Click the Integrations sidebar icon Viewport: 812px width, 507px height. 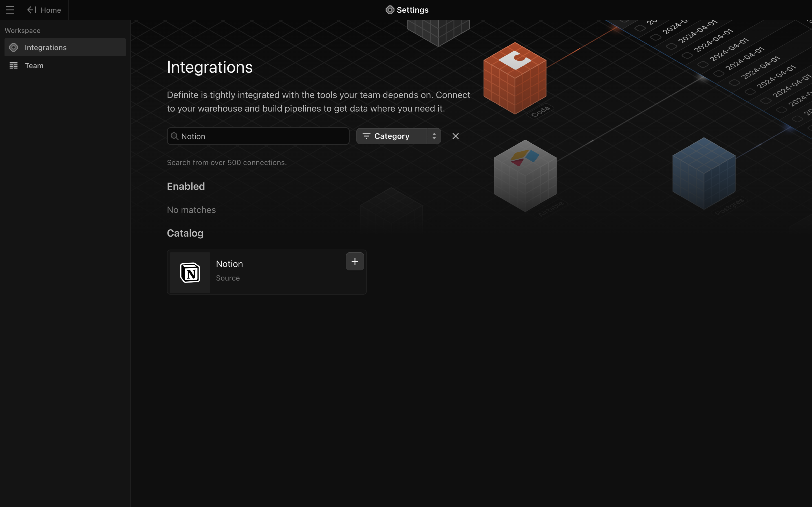14,48
